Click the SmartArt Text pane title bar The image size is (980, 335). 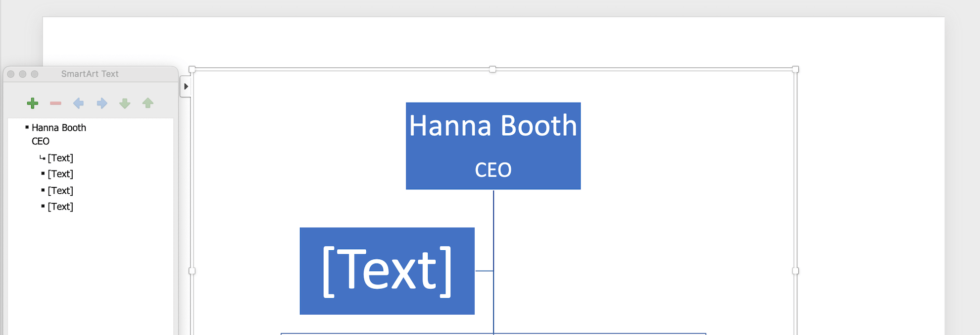tap(90, 73)
